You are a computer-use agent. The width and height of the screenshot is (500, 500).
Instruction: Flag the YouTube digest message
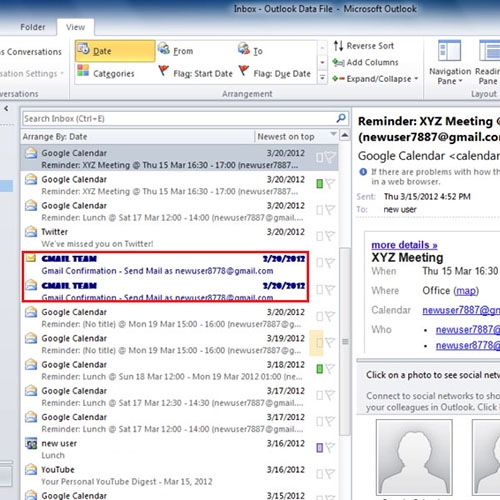coord(330,474)
